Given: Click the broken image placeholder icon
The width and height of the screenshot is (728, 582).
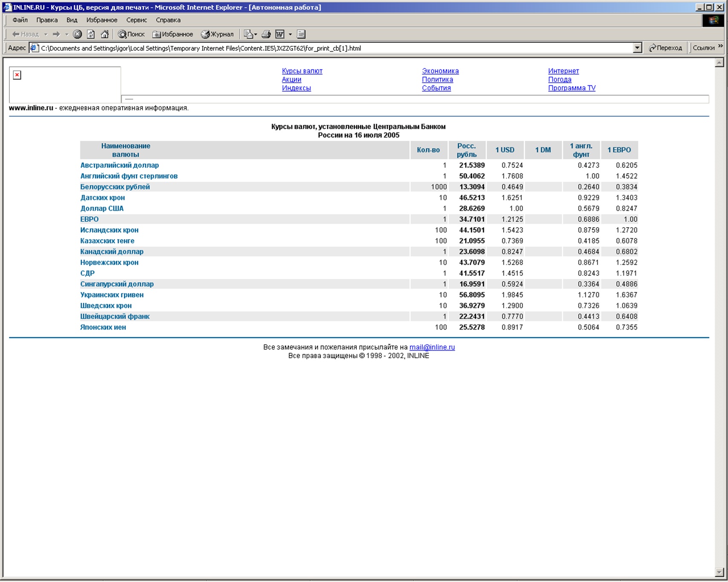Looking at the screenshot, I should click(17, 75).
